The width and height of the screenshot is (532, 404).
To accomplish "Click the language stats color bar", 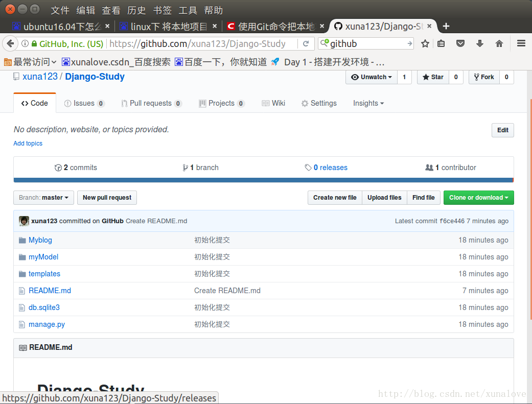I will click(x=264, y=180).
